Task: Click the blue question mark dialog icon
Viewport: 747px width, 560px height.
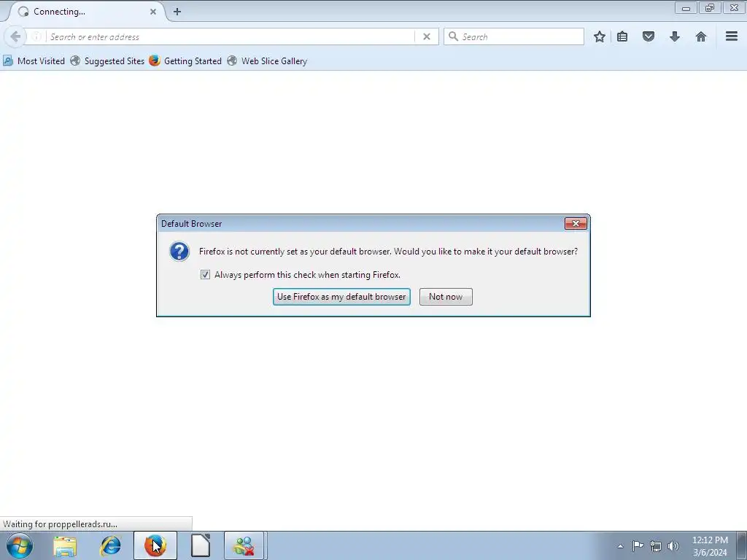Action: (x=179, y=252)
